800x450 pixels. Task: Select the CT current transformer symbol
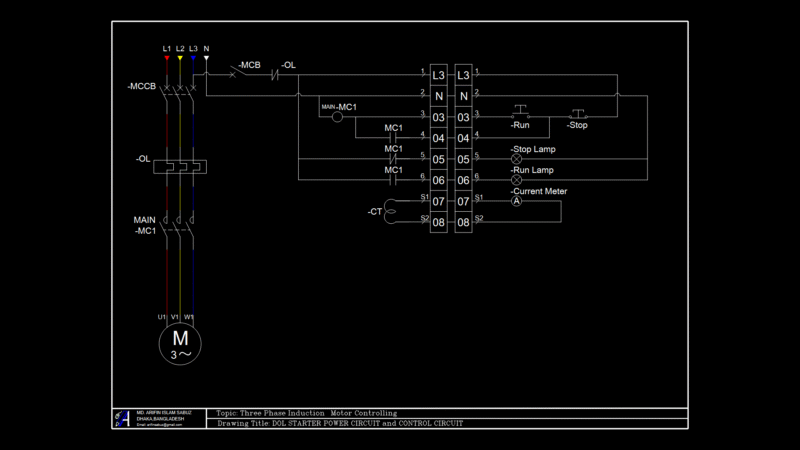(x=390, y=211)
